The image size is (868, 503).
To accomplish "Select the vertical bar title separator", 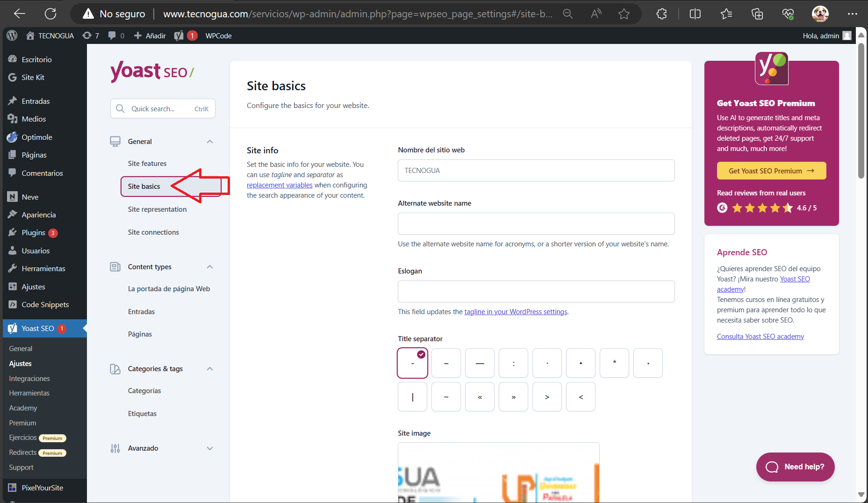I will click(x=412, y=397).
